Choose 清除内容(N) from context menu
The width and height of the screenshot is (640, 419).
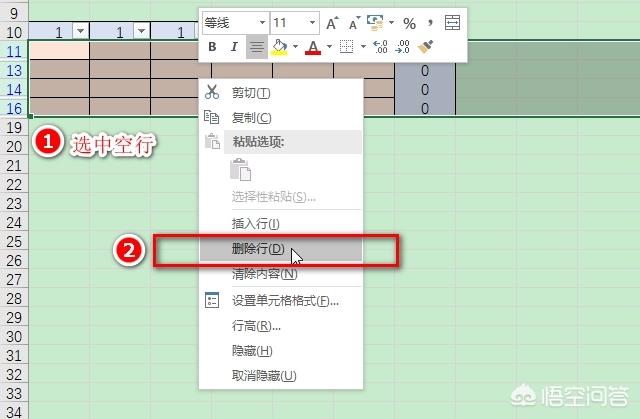tap(281, 273)
